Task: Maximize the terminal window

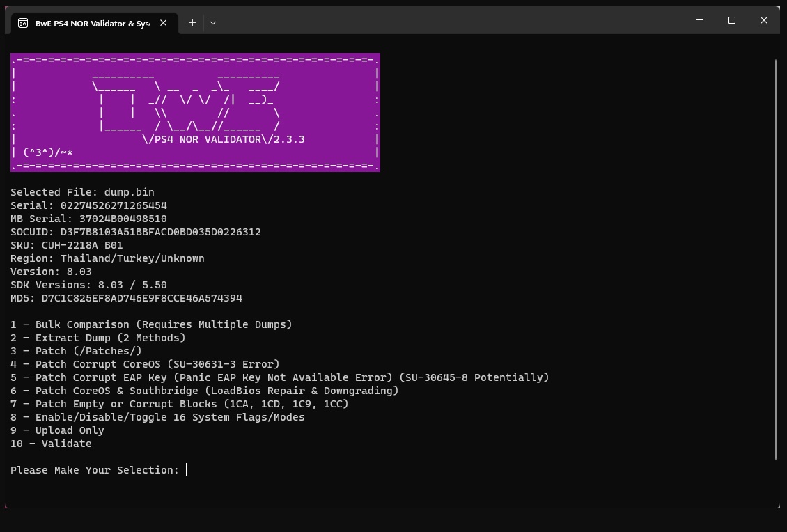Action: click(732, 20)
